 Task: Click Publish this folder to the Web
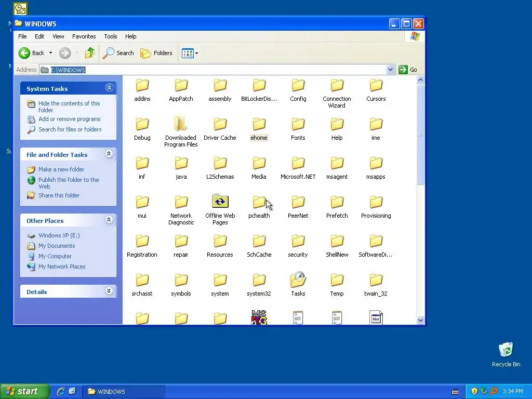pyautogui.click(x=69, y=183)
